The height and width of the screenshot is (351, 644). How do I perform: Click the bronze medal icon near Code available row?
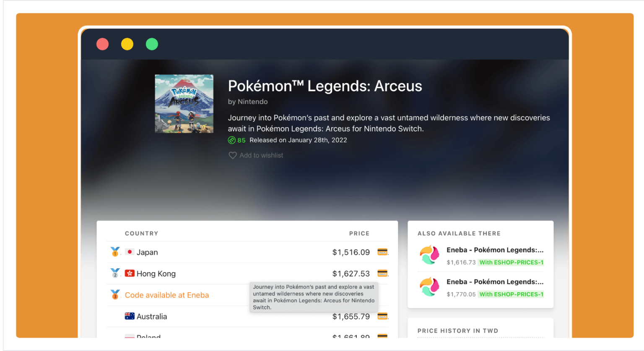click(114, 294)
